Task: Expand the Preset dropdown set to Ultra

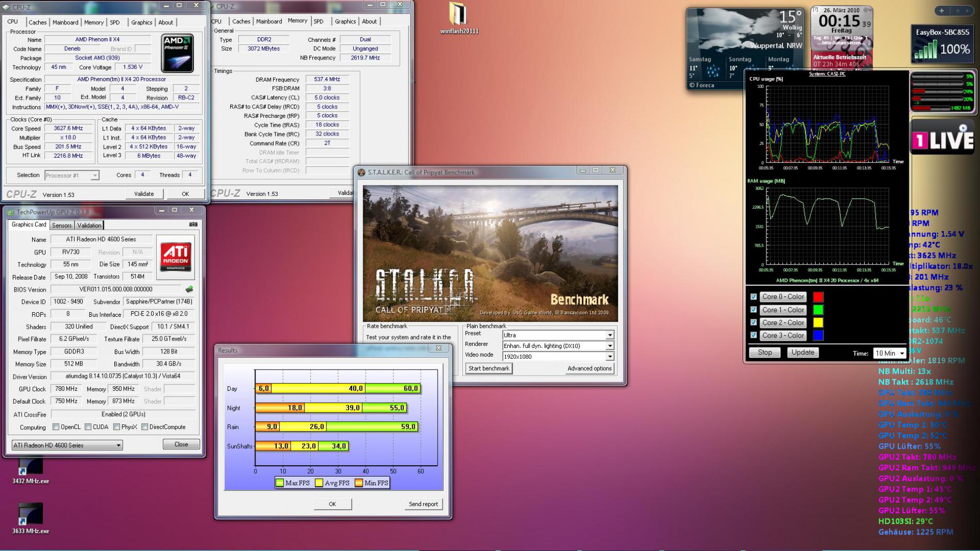Action: (x=610, y=335)
